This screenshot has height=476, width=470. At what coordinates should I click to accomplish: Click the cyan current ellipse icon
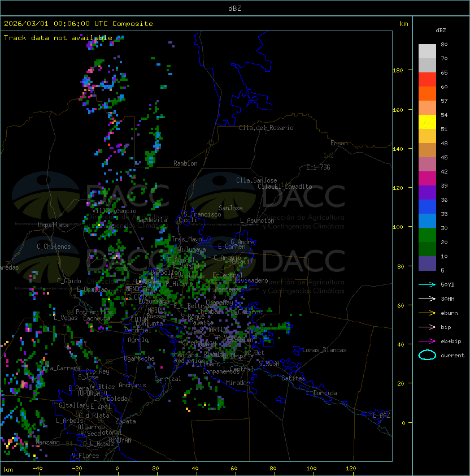(427, 355)
